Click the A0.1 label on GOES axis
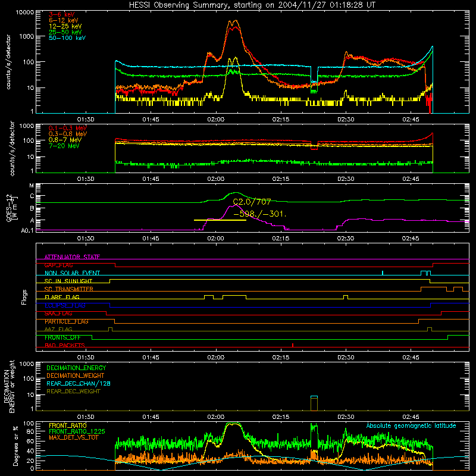The width and height of the screenshot is (476, 476). click(27, 230)
